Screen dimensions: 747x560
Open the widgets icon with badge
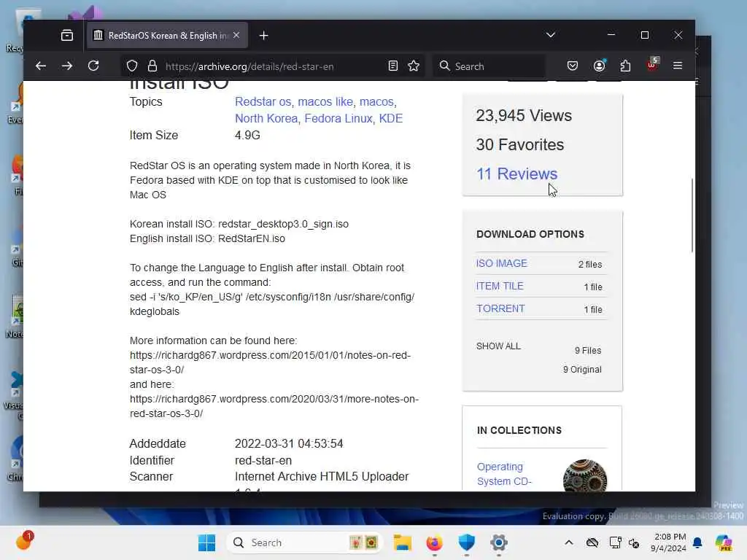pyautogui.click(x=24, y=542)
